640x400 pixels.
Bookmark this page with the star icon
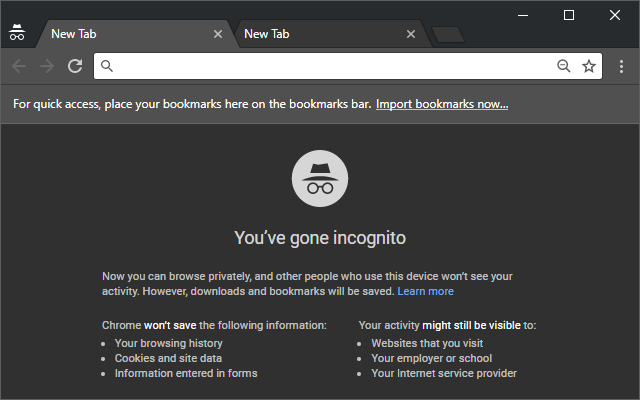[589, 66]
